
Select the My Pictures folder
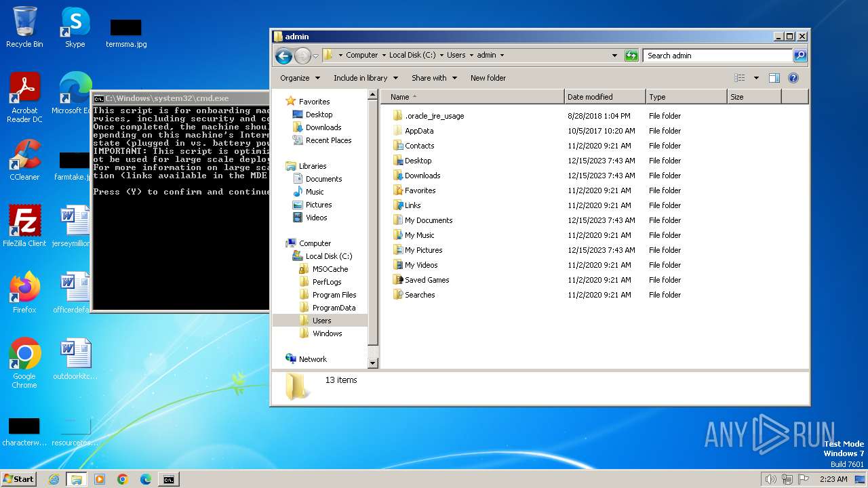[418, 250]
